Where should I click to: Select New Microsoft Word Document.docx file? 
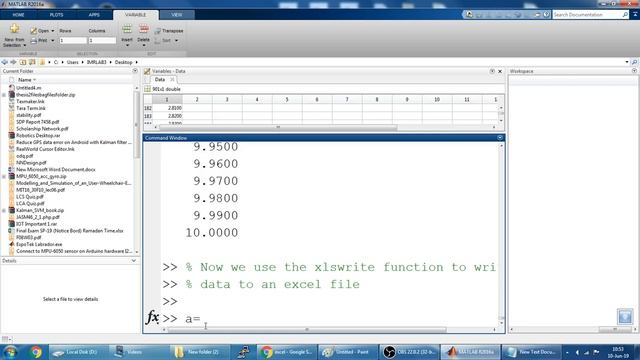56,169
